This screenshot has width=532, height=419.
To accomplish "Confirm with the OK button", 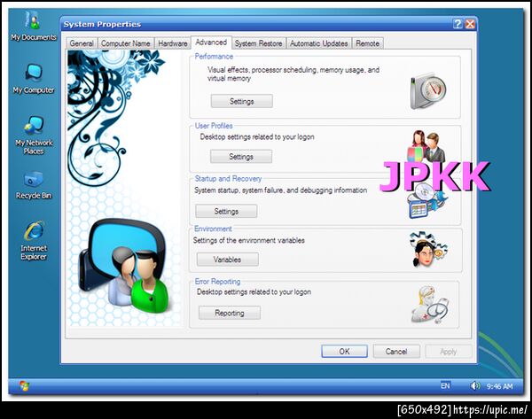I will pos(344,351).
